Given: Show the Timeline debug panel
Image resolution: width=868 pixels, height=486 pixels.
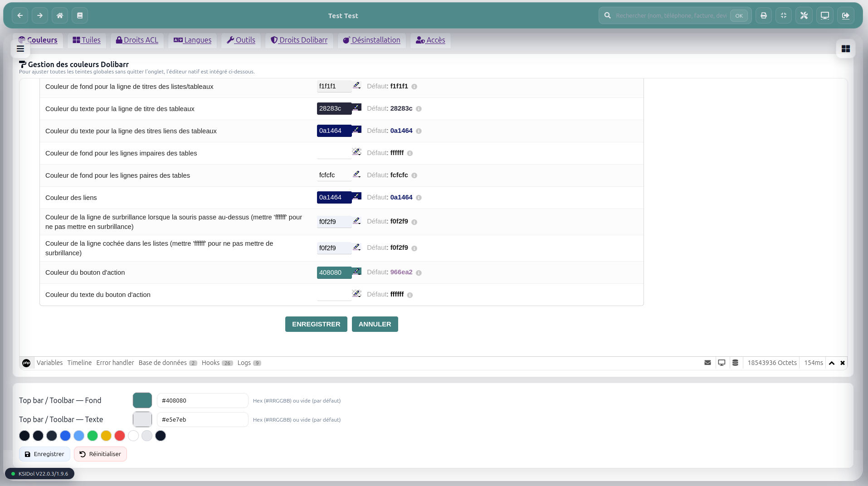Looking at the screenshot, I should 79,363.
